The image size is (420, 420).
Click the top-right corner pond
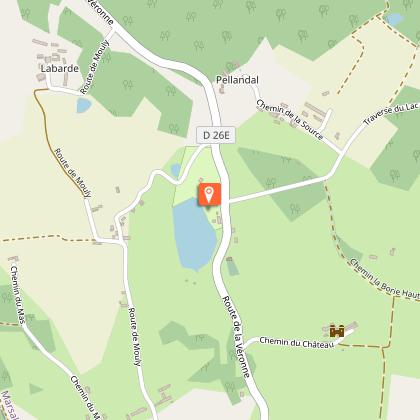pos(395,20)
